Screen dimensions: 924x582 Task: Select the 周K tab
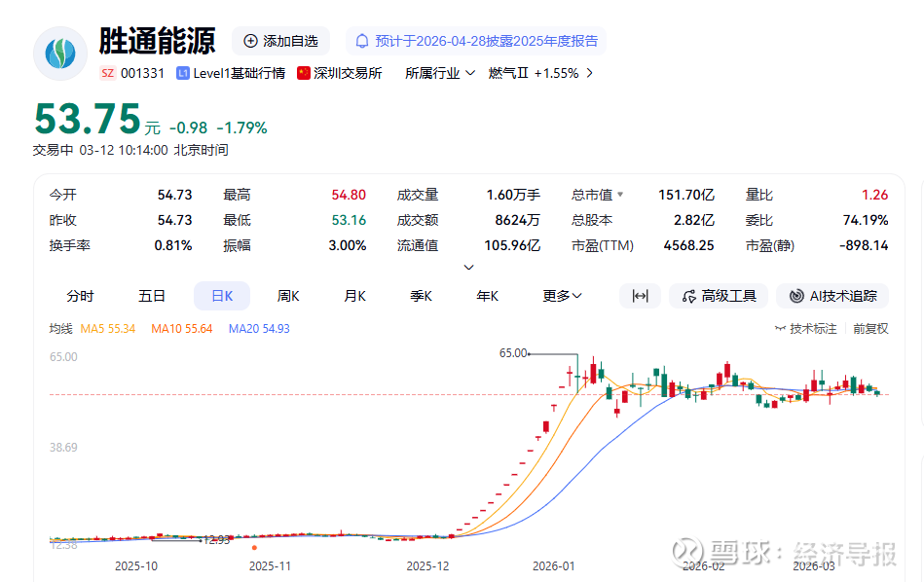pyautogui.click(x=288, y=296)
